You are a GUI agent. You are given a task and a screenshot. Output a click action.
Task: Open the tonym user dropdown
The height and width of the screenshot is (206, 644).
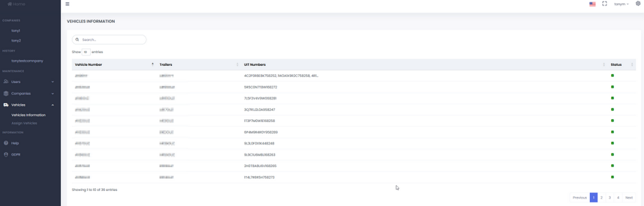point(621,4)
